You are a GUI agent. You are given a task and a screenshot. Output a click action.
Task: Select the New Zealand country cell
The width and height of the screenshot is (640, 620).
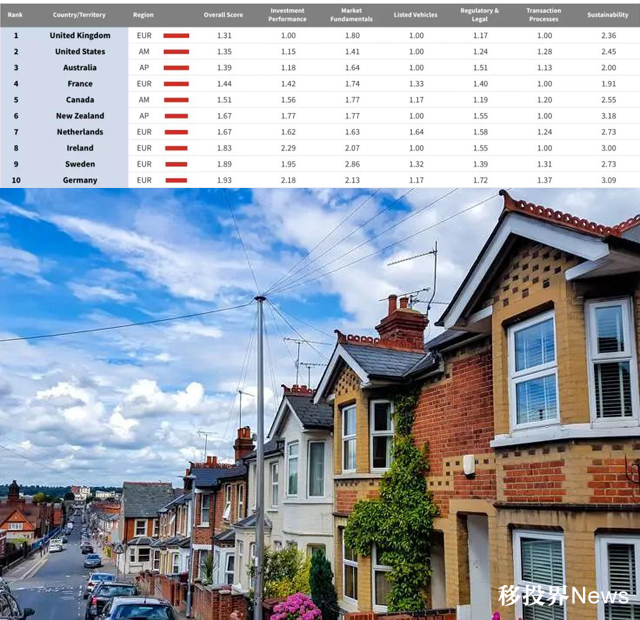pos(80,116)
